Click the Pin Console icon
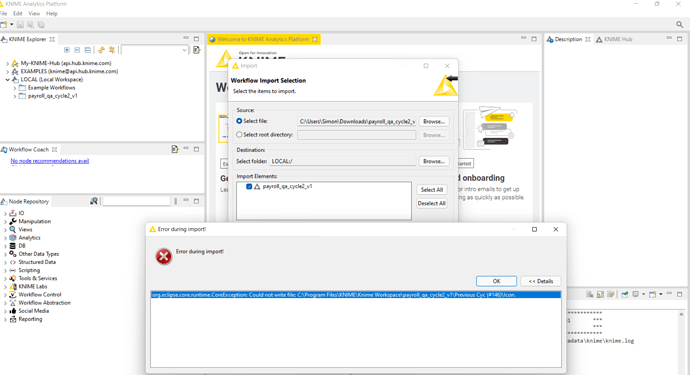 pyautogui.click(x=624, y=294)
